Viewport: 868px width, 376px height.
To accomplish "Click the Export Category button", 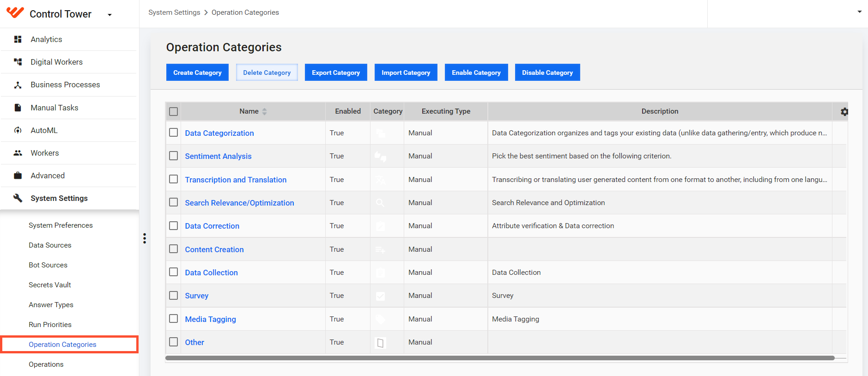I will (x=336, y=73).
